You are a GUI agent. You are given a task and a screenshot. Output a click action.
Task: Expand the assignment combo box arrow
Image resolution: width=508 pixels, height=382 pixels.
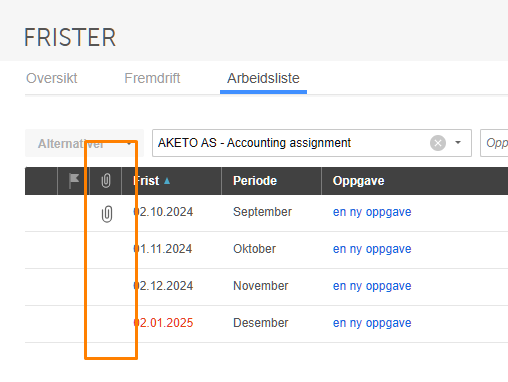click(x=458, y=143)
